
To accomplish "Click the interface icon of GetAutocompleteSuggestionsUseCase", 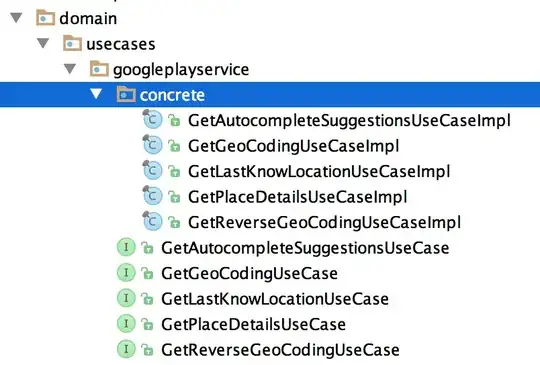I will 126,247.
